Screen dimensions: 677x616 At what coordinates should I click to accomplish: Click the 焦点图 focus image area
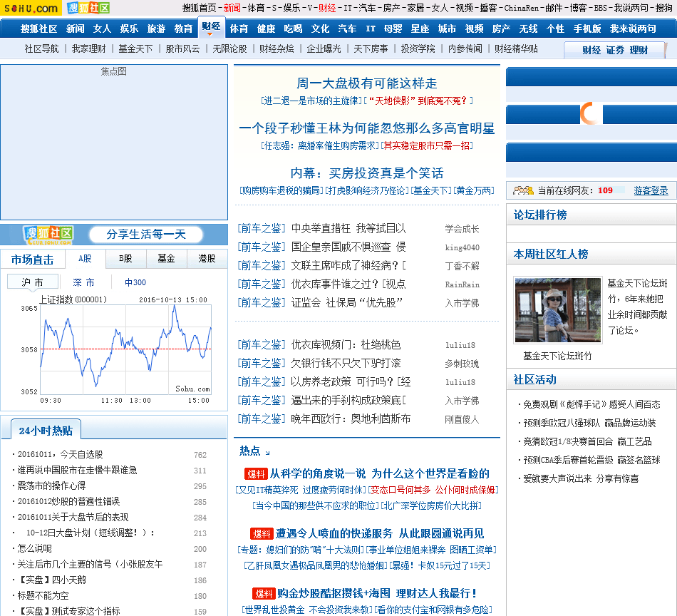point(114,142)
